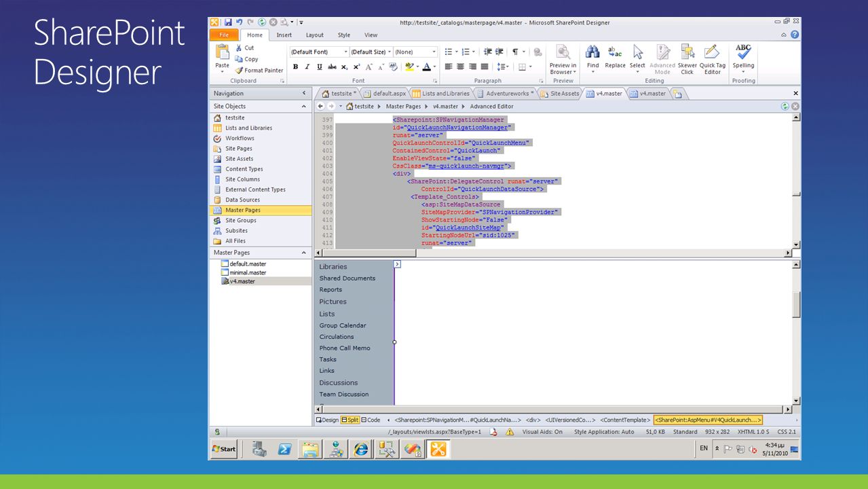The image size is (868, 489).
Task: Click the yellow text highlight color swatch
Action: pyautogui.click(x=409, y=67)
